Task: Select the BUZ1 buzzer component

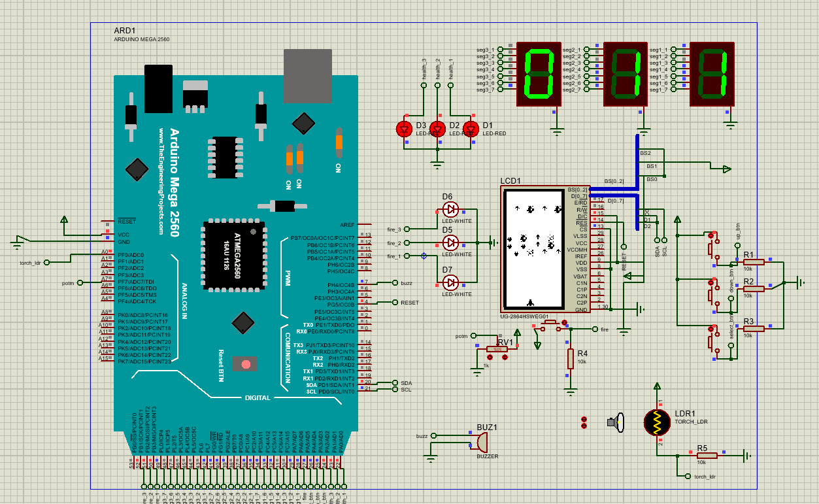Action: [478, 443]
